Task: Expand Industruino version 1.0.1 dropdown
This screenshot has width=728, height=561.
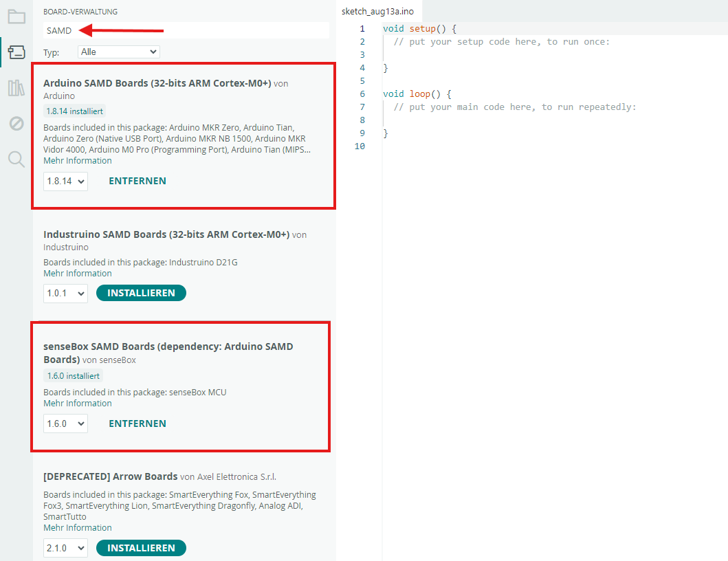Action: (65, 294)
